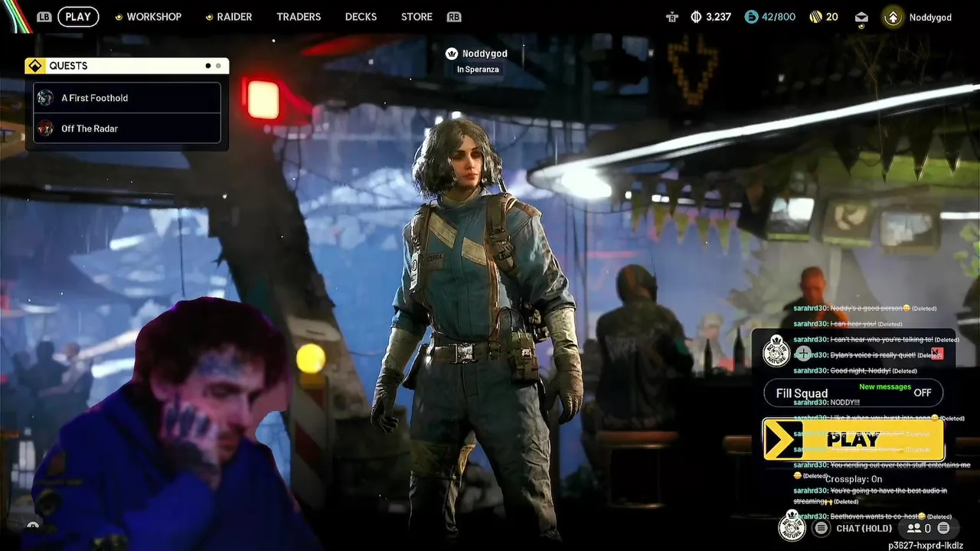The height and width of the screenshot is (551, 980).
Task: Click the In Speranza status text
Action: pos(478,70)
